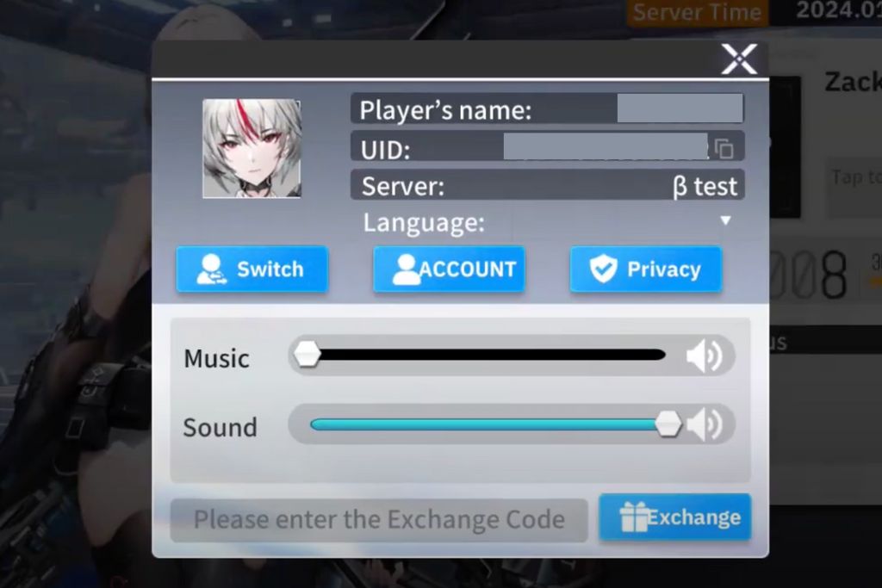Click the player avatar portrait

[252, 148]
